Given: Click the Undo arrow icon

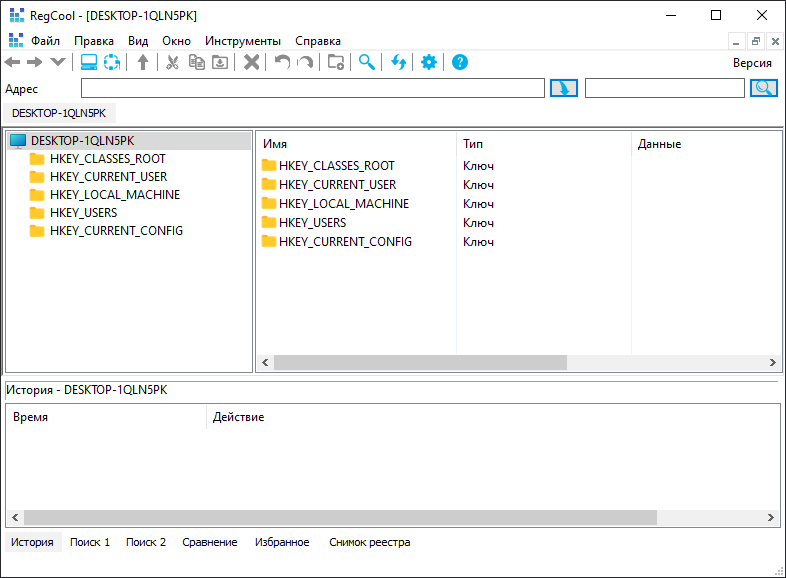Looking at the screenshot, I should (282, 62).
